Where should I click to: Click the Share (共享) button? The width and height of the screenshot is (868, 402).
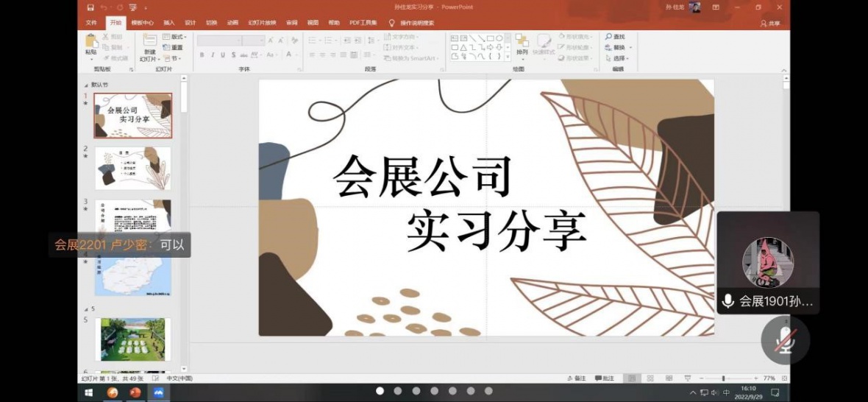click(770, 24)
